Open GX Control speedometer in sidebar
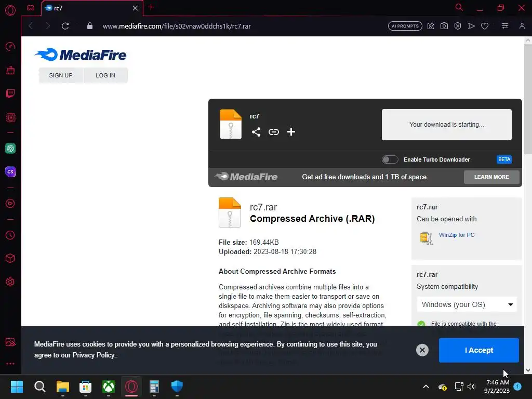Image resolution: width=532 pixels, height=399 pixels. click(x=10, y=46)
